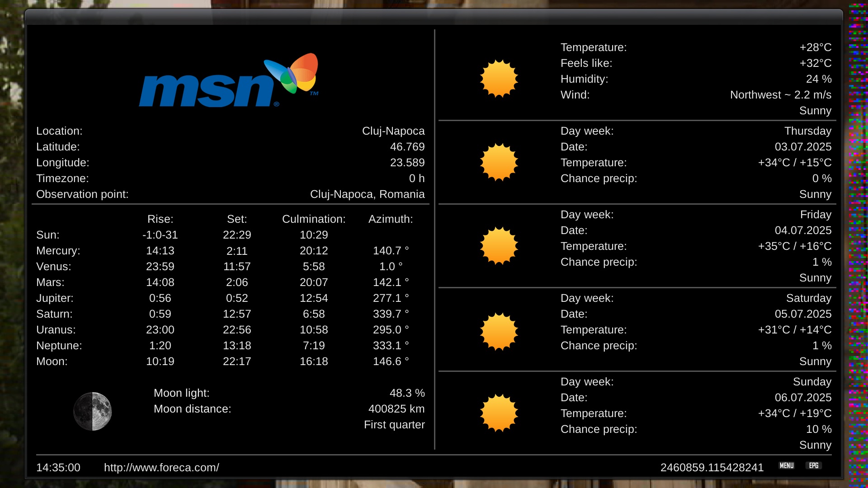Image resolution: width=868 pixels, height=488 pixels.
Task: Click Friday's sunny forecast icon
Action: click(x=499, y=246)
